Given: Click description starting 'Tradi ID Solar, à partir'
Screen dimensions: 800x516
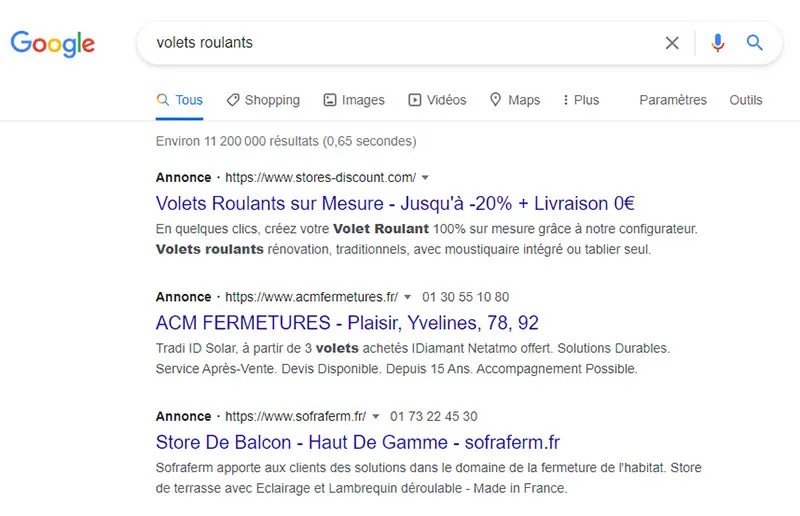Looking at the screenshot, I should pos(413,358).
